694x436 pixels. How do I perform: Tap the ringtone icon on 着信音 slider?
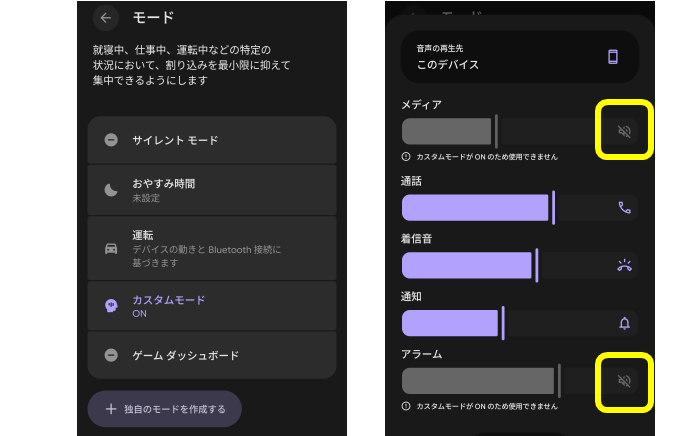(x=625, y=265)
